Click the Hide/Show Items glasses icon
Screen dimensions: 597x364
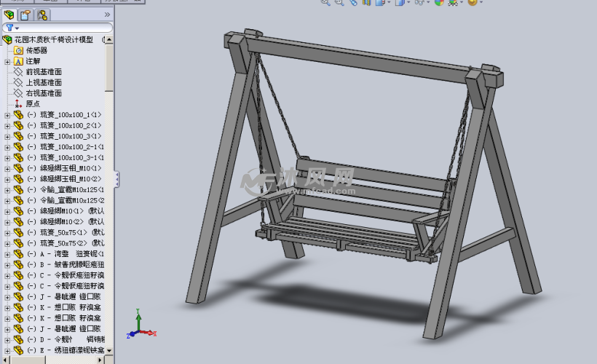(419, 2)
